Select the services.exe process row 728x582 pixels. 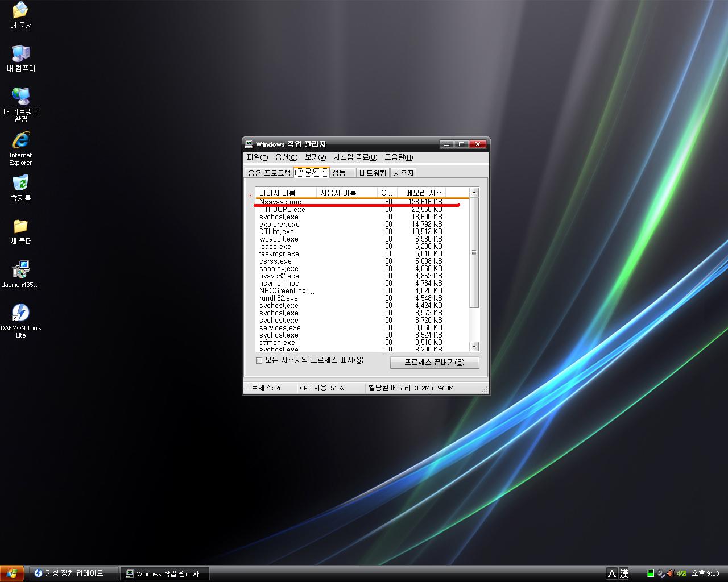[362, 328]
